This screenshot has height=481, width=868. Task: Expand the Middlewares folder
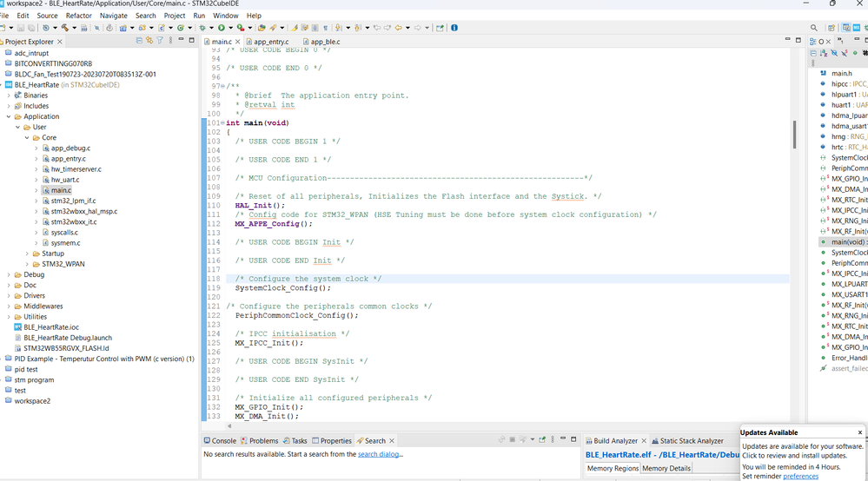(x=9, y=306)
